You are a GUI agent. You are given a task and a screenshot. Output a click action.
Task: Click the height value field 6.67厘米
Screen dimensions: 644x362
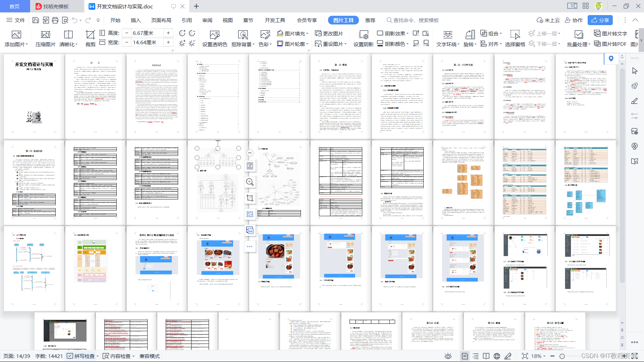(x=147, y=33)
